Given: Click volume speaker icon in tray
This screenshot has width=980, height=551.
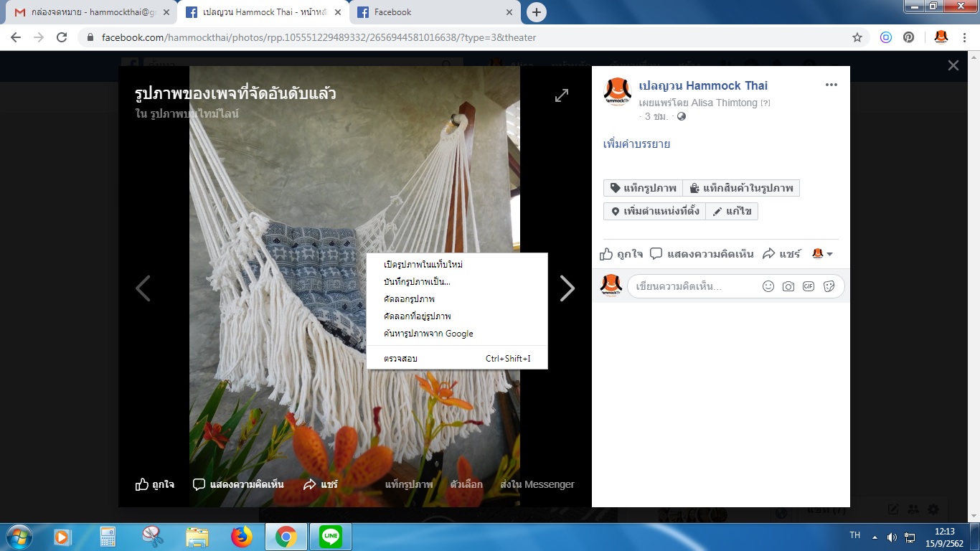Looking at the screenshot, I should [892, 537].
